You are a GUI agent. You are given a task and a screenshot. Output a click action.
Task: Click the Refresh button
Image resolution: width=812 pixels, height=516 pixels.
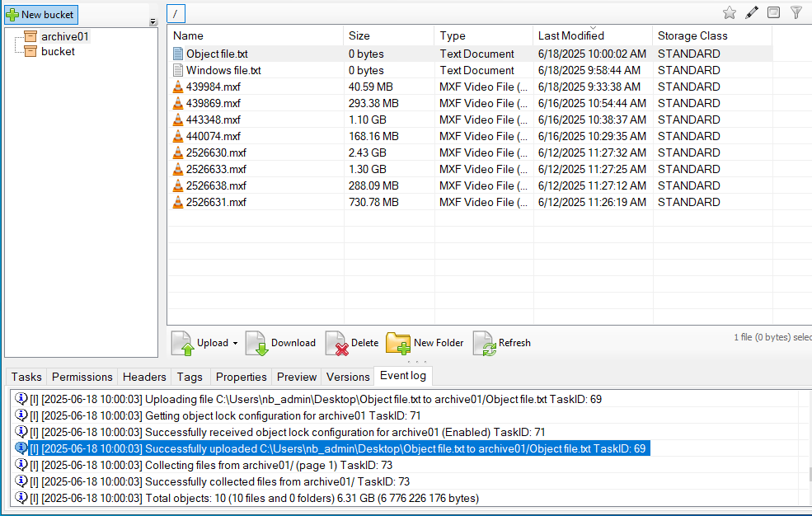click(502, 343)
